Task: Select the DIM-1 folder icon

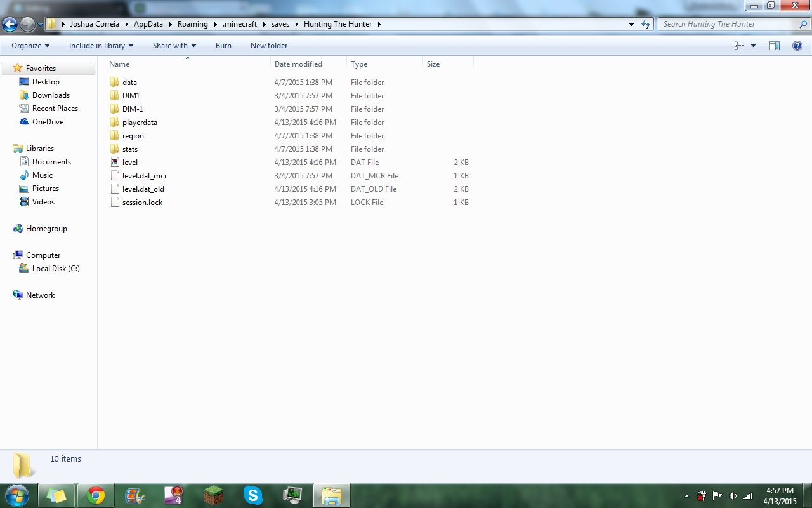Action: coord(115,109)
